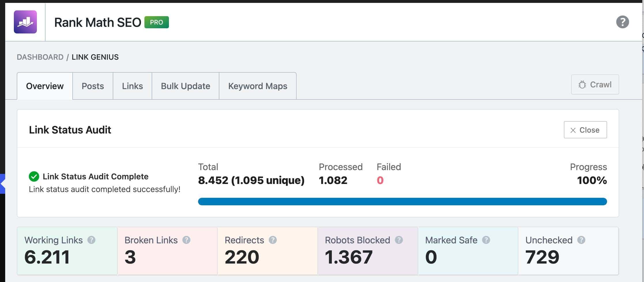Open the Broken Links 3 card

click(167, 251)
